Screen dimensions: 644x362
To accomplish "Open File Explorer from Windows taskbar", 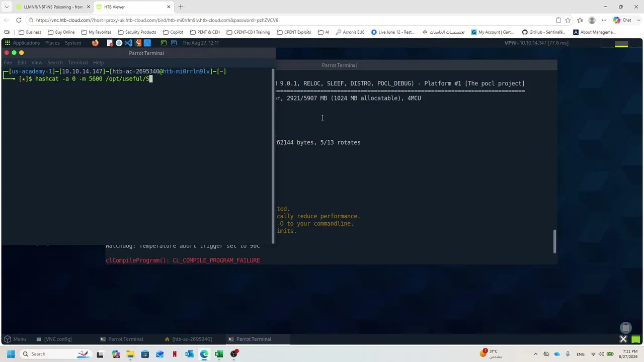I will [x=130, y=354].
